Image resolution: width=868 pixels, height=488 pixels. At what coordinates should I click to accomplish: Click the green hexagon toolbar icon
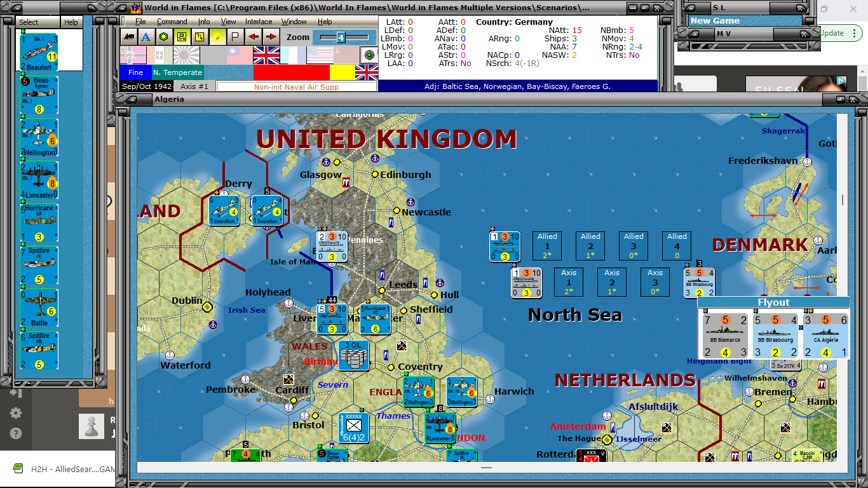163,37
